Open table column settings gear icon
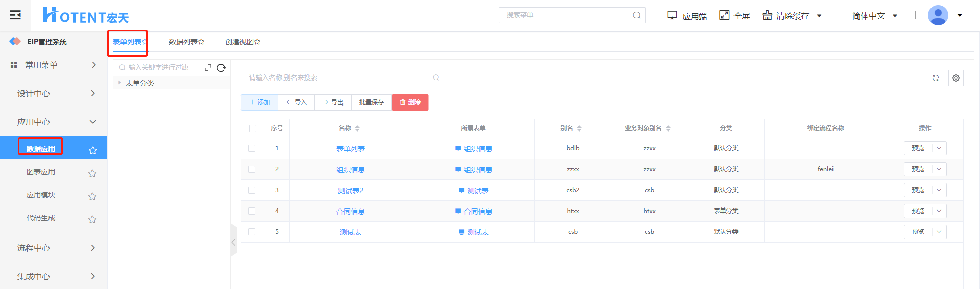980x289 pixels. pos(955,78)
